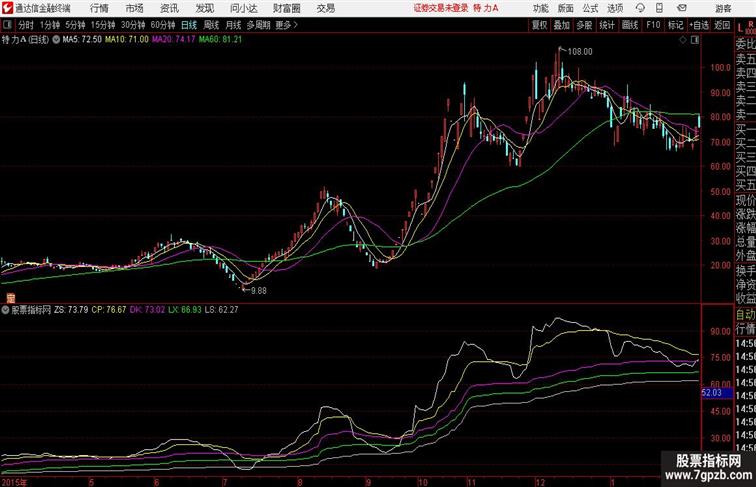Switch to 分时 chart period
The image size is (756, 487).
[26, 25]
